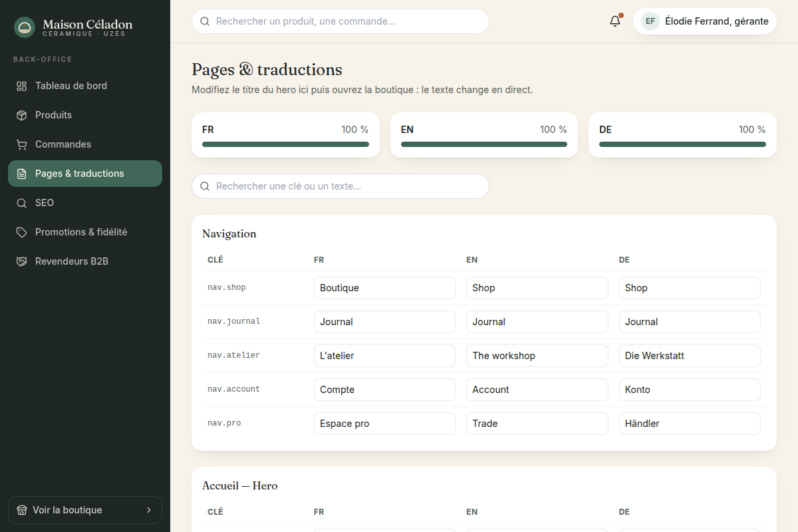This screenshot has height=532, width=798.
Task: Click the notification bell icon
Action: point(615,21)
